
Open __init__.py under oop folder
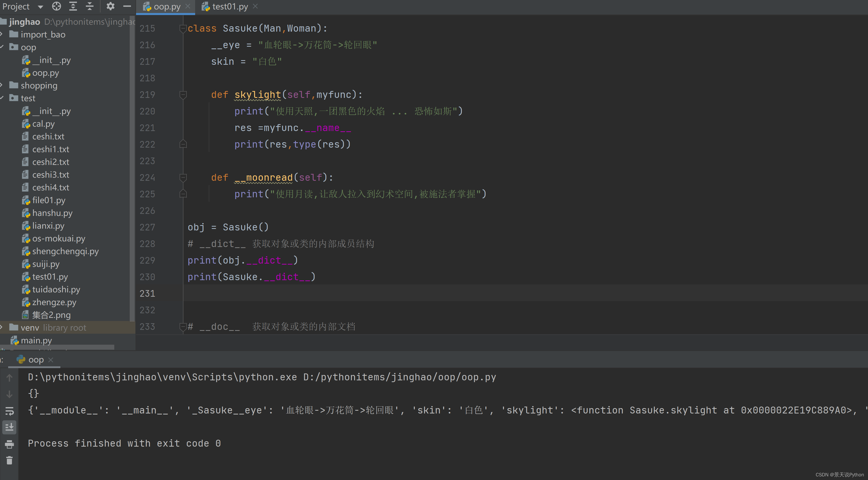[x=51, y=60]
